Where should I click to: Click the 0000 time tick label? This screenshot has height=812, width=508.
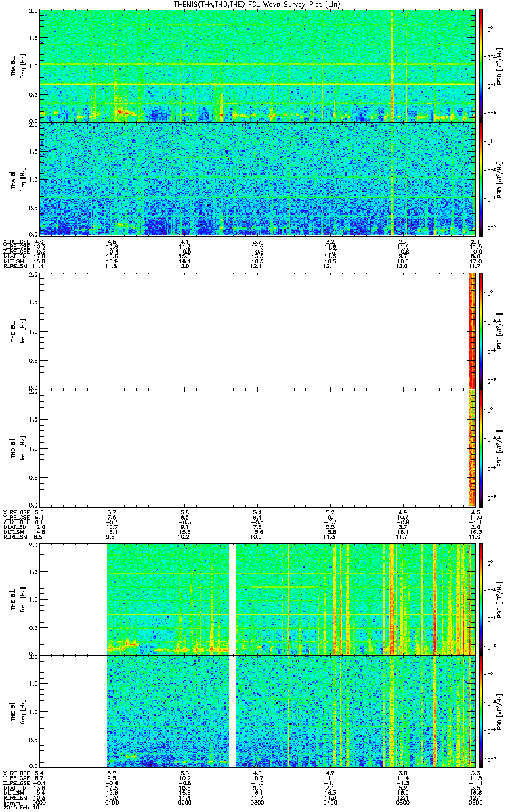40,801
